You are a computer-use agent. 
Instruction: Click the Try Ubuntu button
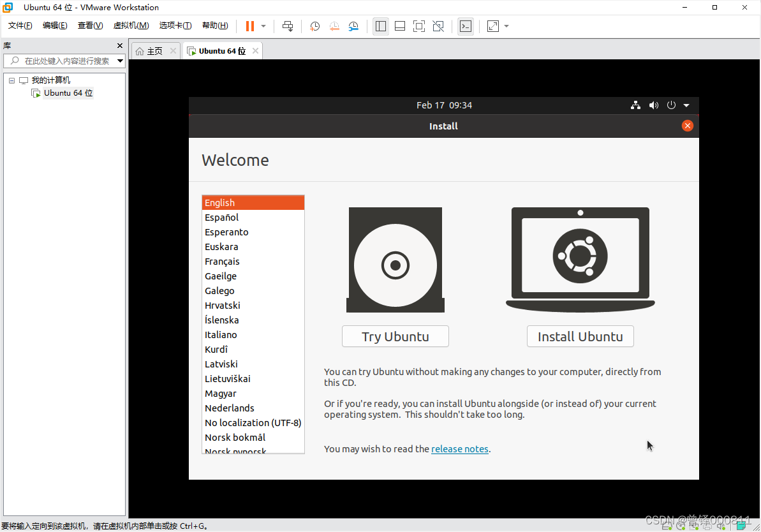[395, 336]
